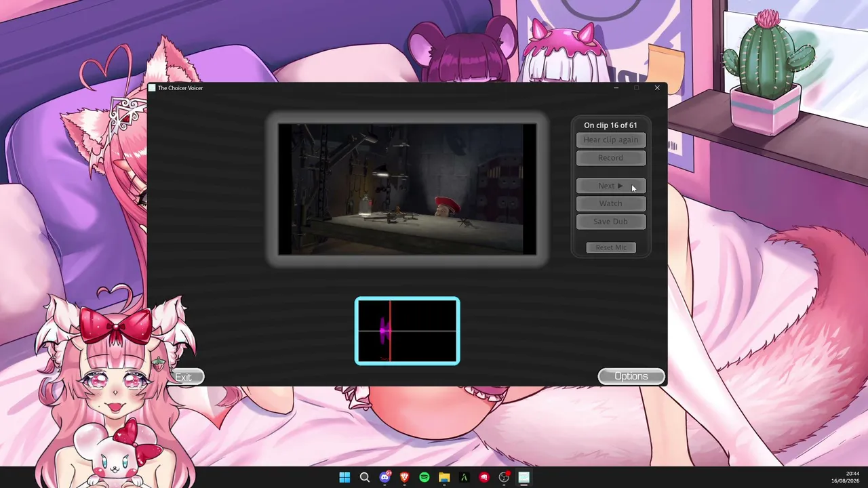Screen dimensions: 868x488
Task: Save the dub with Save Dub
Action: (x=610, y=222)
